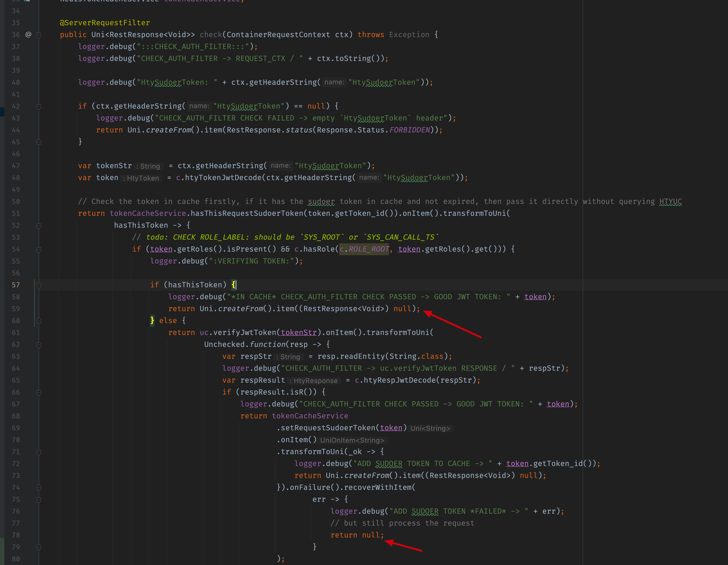Click 'hasThisRequestSudoerToken' on line 51
Viewport: 728px width, 565px height.
[247, 214]
